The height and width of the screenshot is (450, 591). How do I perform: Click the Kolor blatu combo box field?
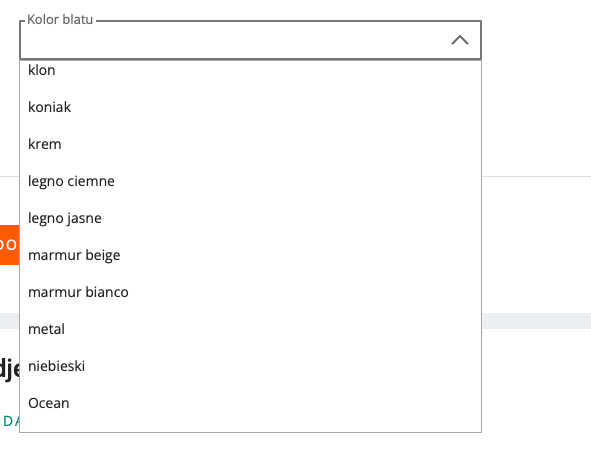point(250,40)
